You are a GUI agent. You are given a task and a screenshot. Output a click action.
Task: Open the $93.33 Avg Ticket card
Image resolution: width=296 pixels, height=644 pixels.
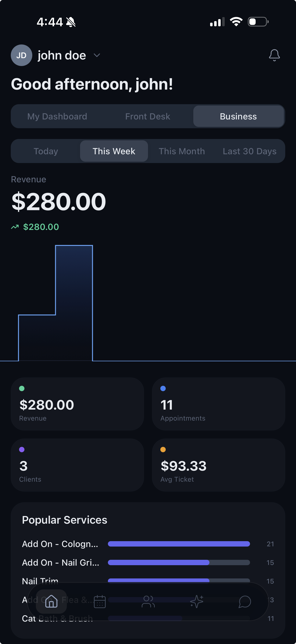(218, 465)
